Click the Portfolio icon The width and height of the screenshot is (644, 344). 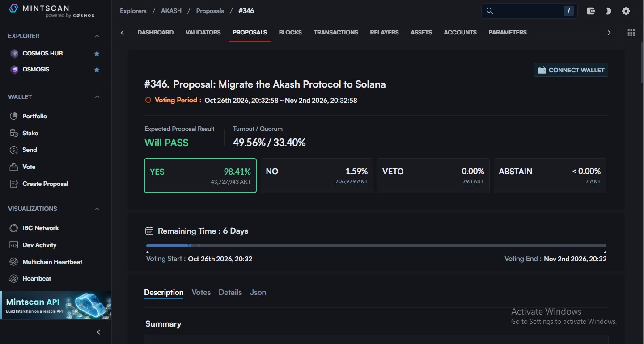tap(14, 116)
